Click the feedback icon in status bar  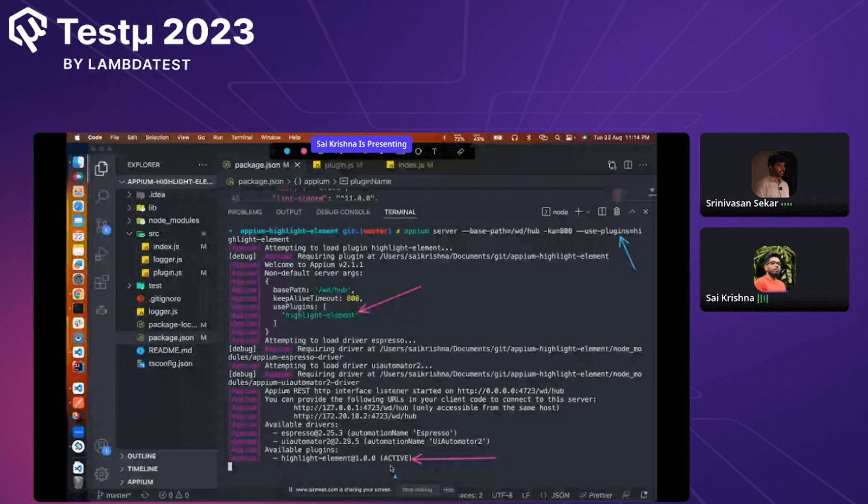pyautogui.click(x=626, y=495)
